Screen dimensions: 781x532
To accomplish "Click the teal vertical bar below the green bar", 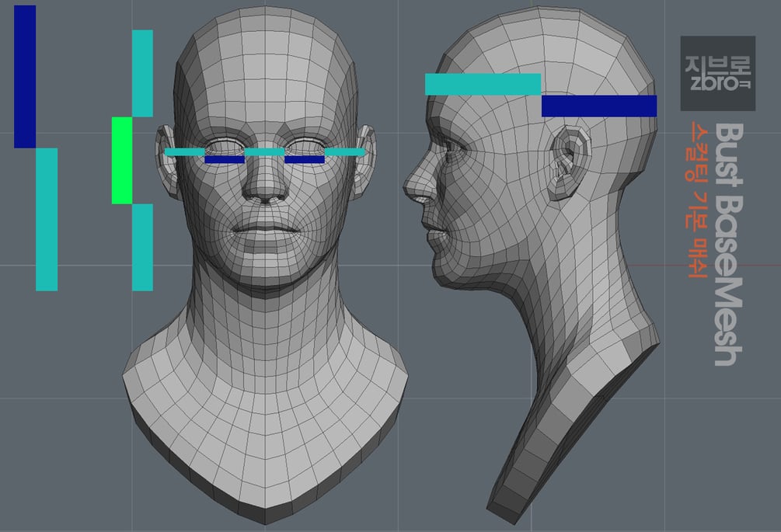I will tap(142, 247).
